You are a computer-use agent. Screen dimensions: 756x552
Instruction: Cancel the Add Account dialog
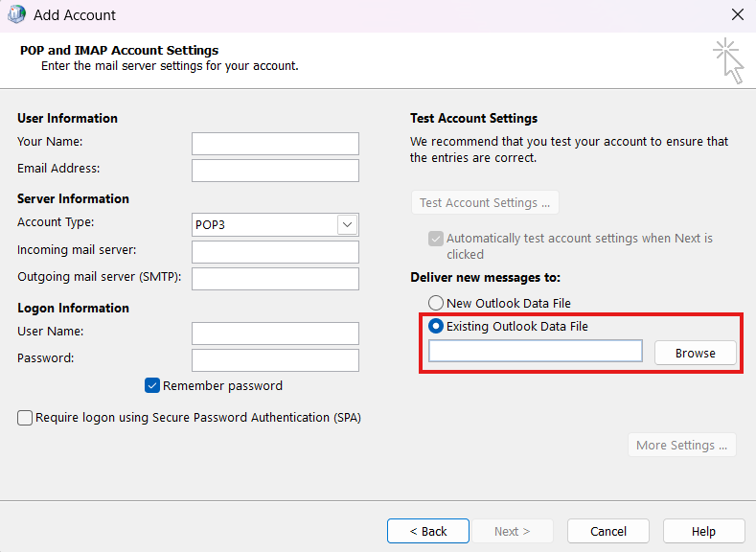pos(608,531)
